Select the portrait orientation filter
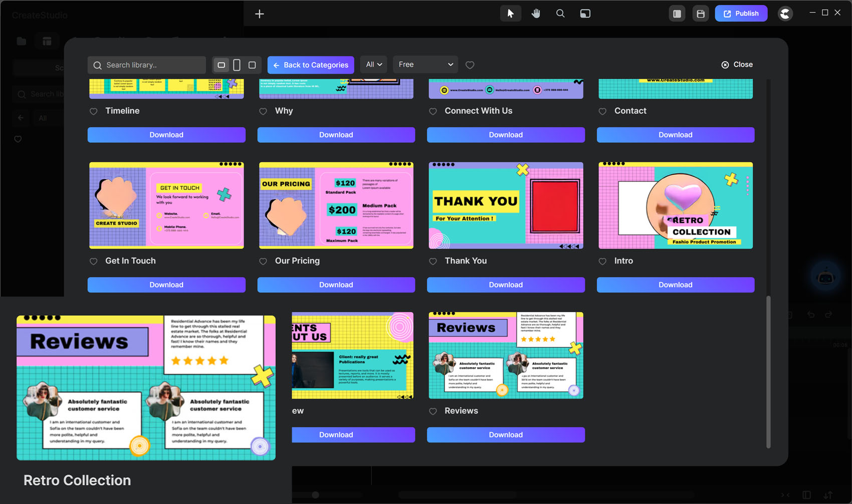Image resolution: width=852 pixels, height=504 pixels. 237,65
